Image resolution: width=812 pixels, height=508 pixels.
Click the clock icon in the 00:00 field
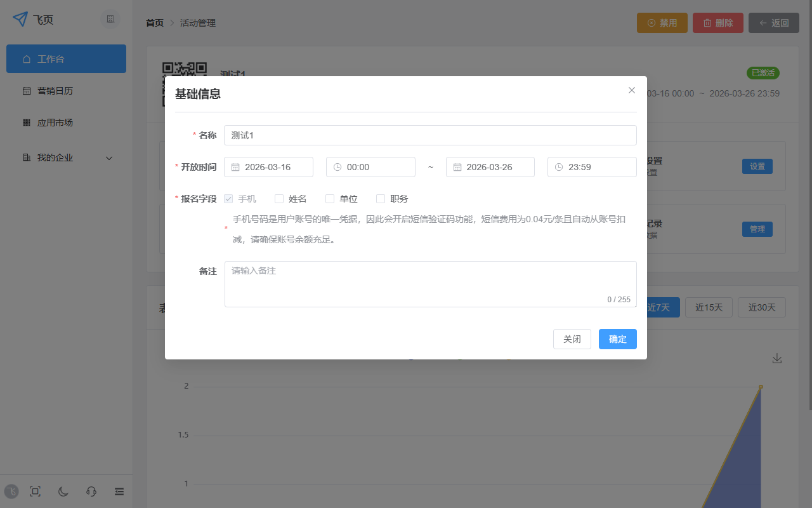coord(337,166)
